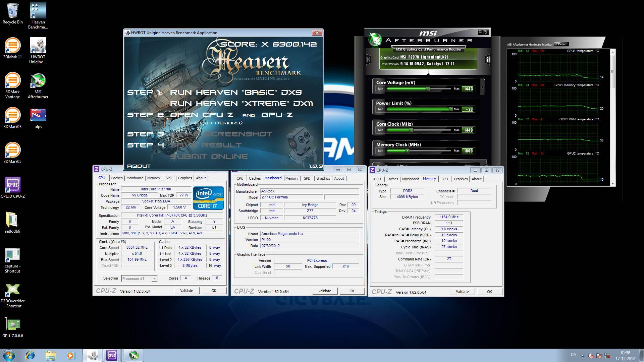This screenshot has height=362, width=644.
Task: Click the DA language indicator in tray
Action: (x=573, y=355)
